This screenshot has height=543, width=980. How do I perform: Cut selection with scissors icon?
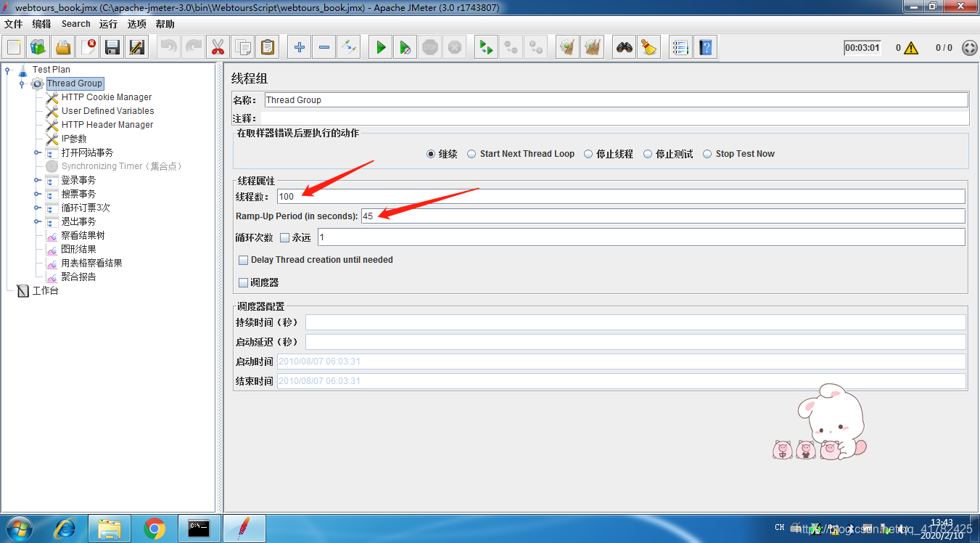[218, 48]
